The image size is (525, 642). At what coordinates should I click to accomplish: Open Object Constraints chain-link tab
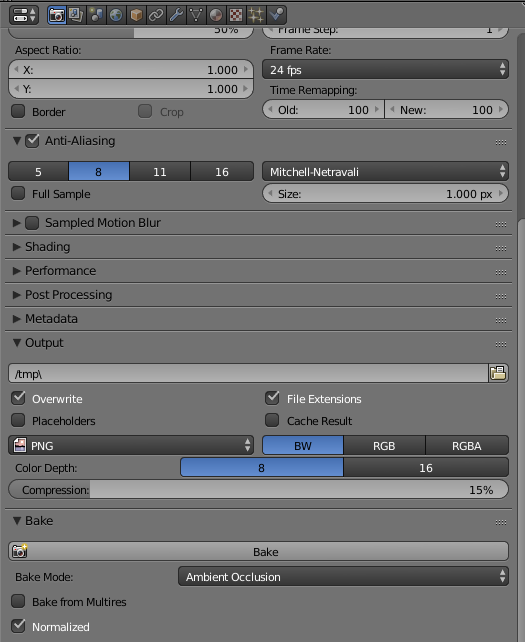tap(156, 15)
